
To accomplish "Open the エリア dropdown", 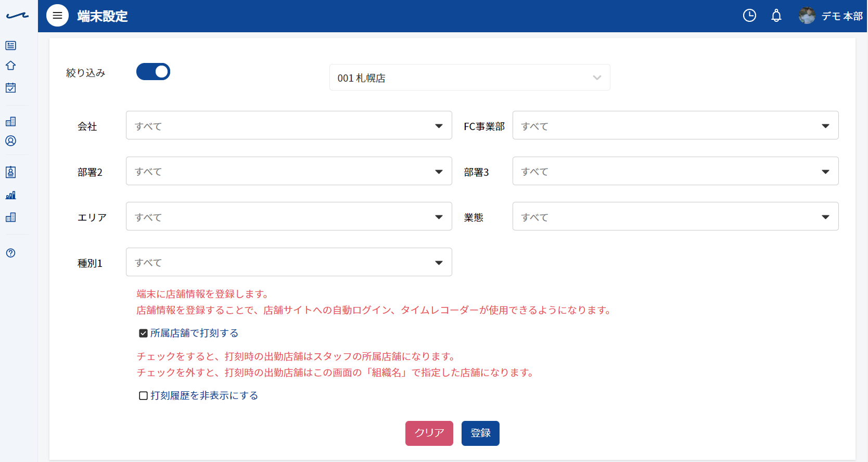I will (289, 216).
